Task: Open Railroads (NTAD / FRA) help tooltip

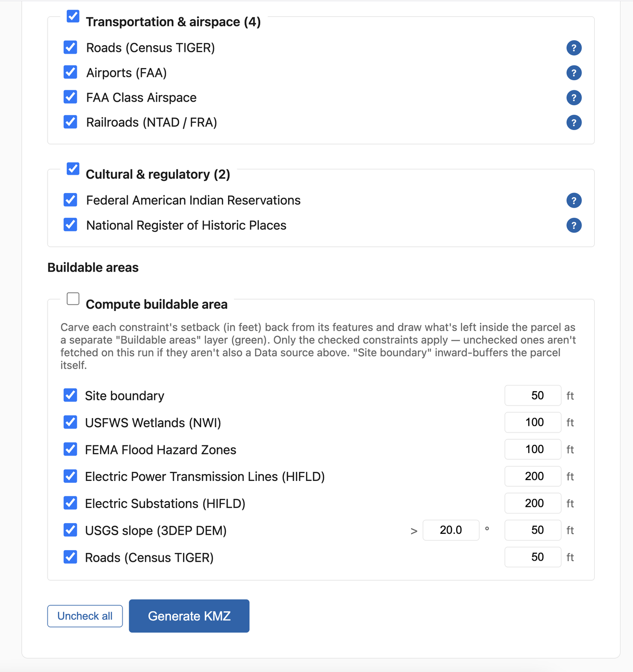Action: click(574, 123)
